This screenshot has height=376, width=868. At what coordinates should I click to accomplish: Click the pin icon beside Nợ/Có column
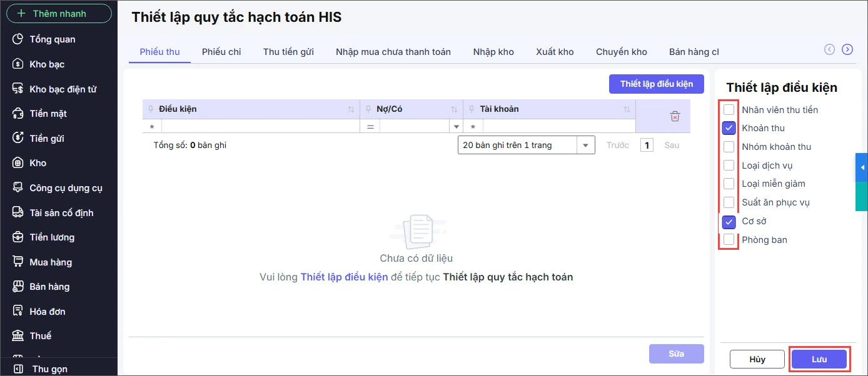pos(368,109)
